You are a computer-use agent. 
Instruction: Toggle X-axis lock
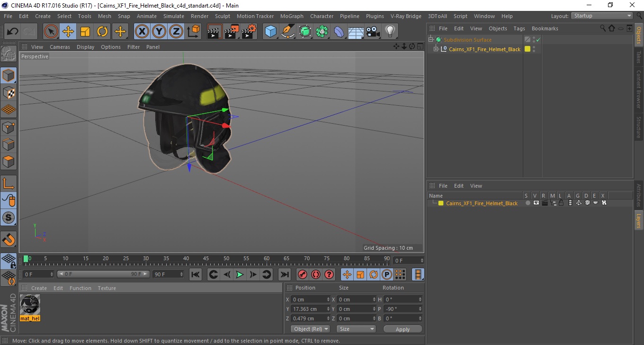click(x=142, y=32)
